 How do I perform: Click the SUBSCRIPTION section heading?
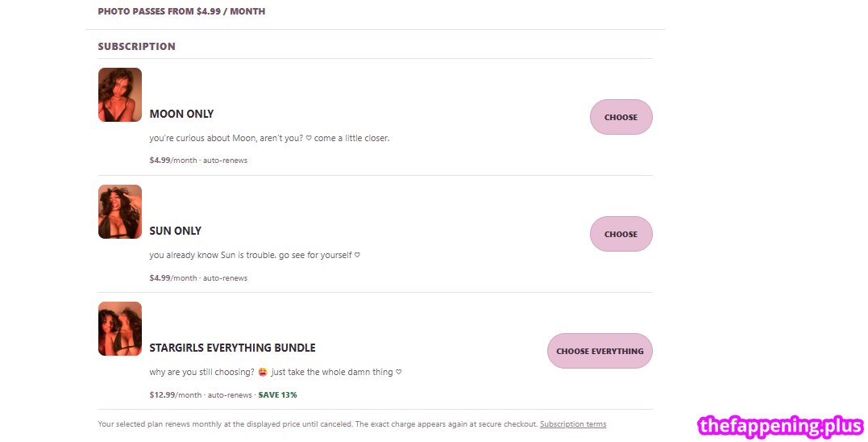[137, 47]
